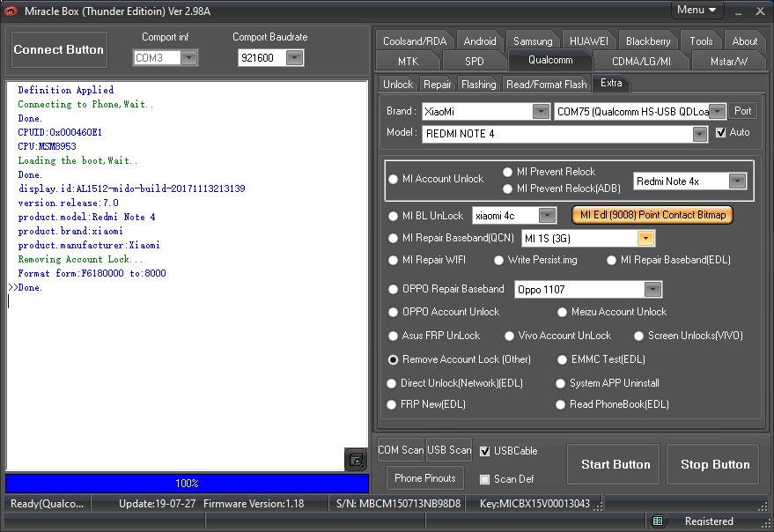Switch to the Samsung tab

tap(533, 41)
